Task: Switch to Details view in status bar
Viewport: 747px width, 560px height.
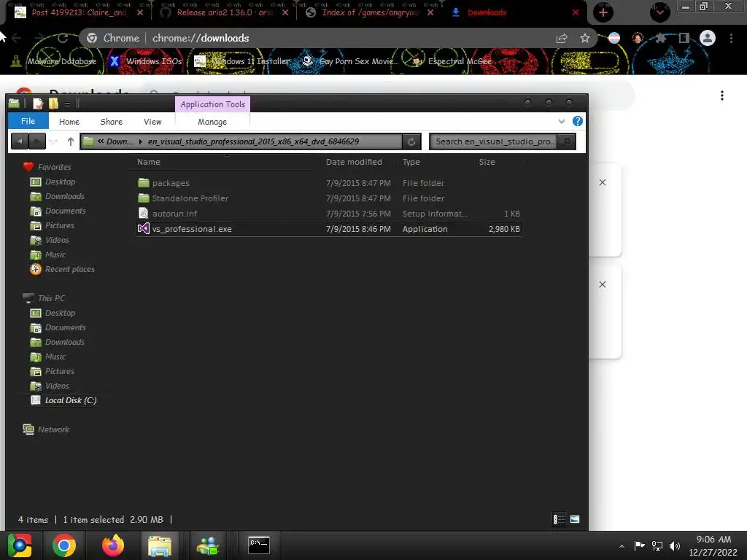Action: click(x=559, y=519)
